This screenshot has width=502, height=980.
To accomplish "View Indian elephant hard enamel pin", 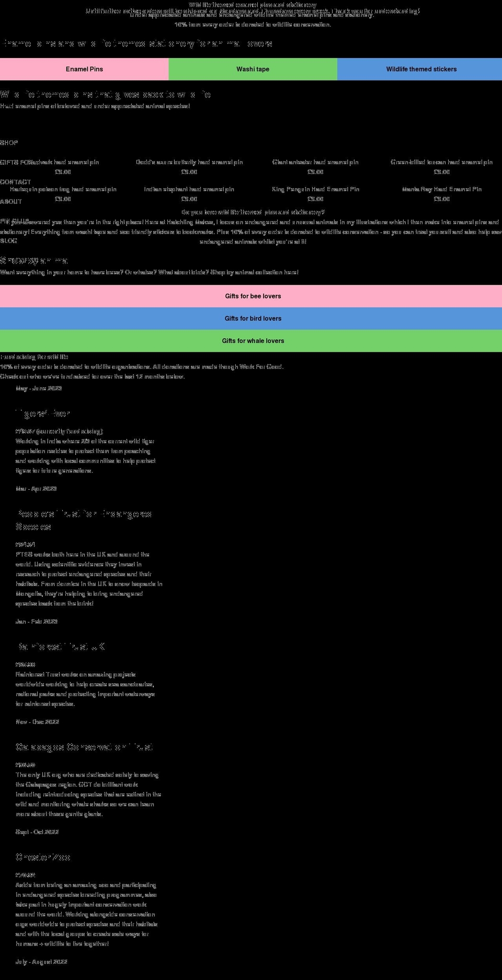I will pos(189,189).
